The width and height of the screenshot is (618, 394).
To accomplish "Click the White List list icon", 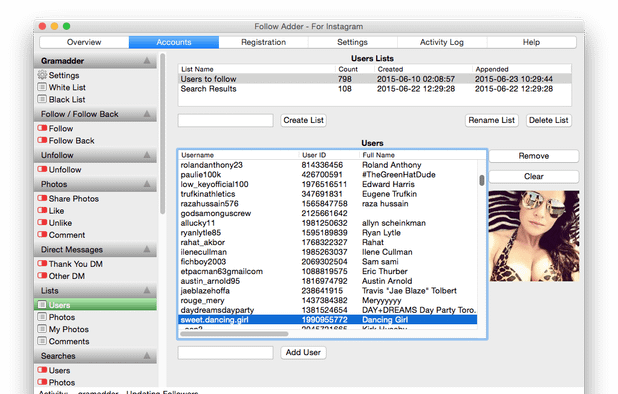I will (x=42, y=87).
